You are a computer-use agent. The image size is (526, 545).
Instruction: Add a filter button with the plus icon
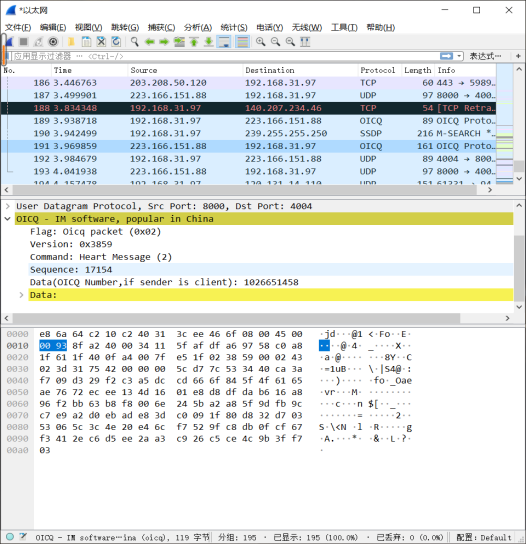pos(518,56)
